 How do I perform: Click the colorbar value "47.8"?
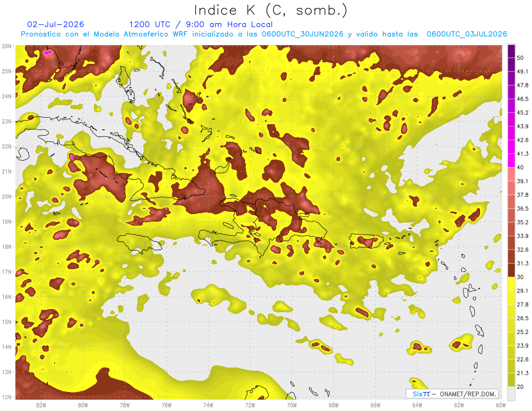click(523, 85)
